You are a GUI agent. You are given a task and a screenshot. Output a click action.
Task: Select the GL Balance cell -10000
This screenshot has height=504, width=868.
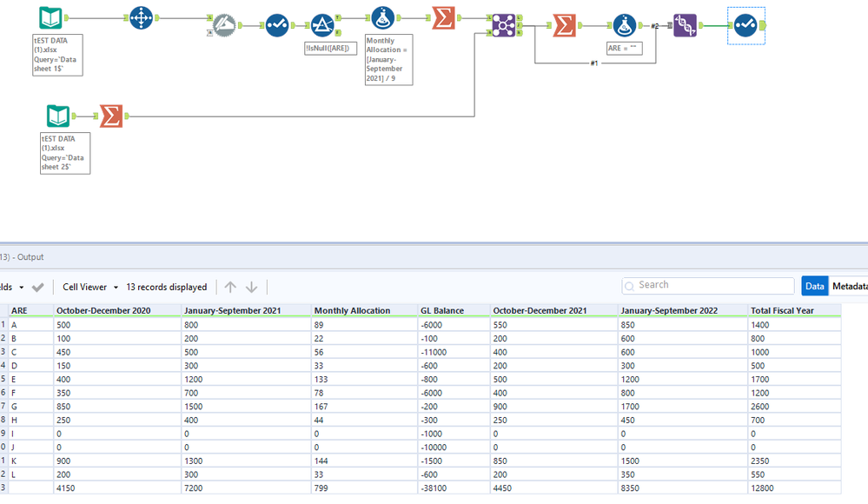tap(454, 447)
